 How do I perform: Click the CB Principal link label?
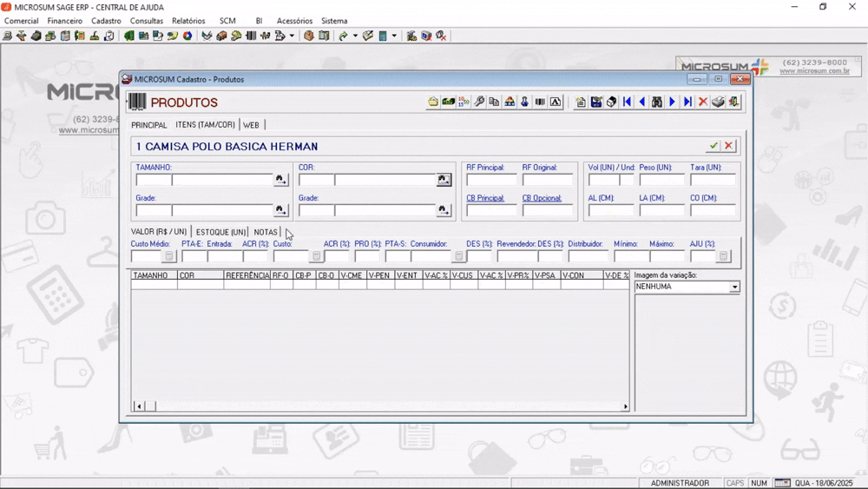point(485,198)
